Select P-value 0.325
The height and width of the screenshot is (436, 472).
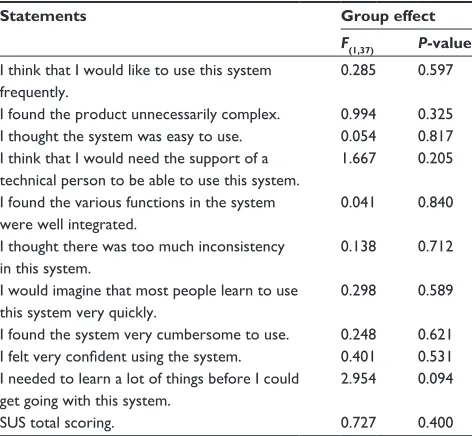tap(436, 114)
